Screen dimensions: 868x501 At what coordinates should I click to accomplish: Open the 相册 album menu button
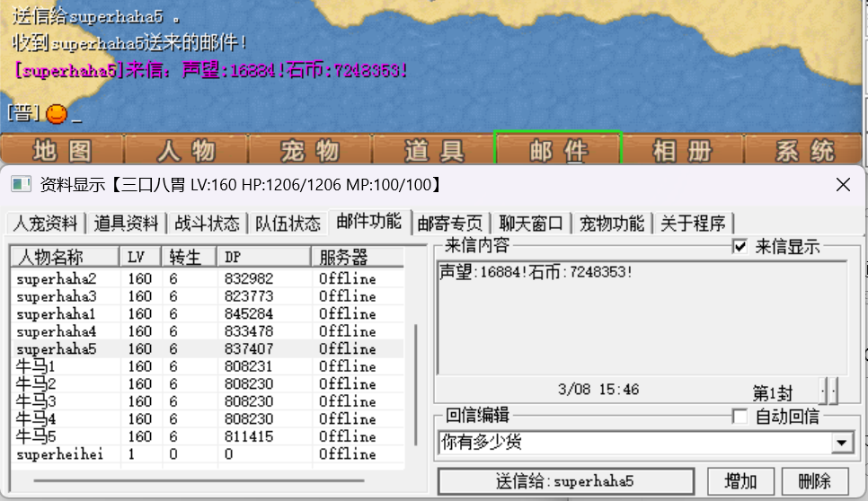tap(682, 149)
